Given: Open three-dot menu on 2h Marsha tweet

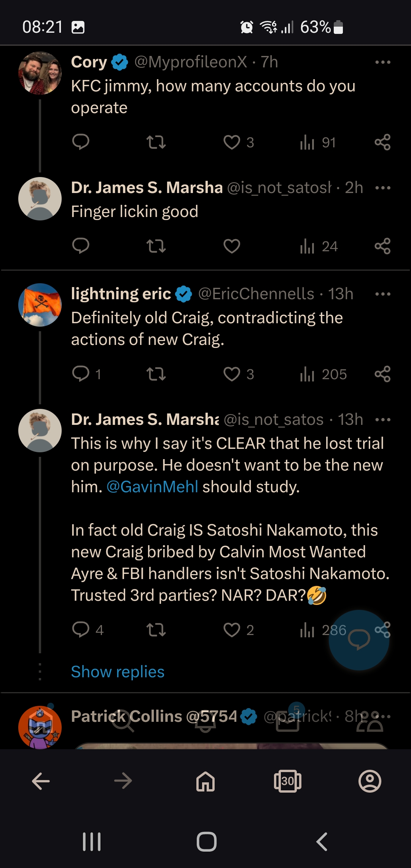Looking at the screenshot, I should pos(382,188).
